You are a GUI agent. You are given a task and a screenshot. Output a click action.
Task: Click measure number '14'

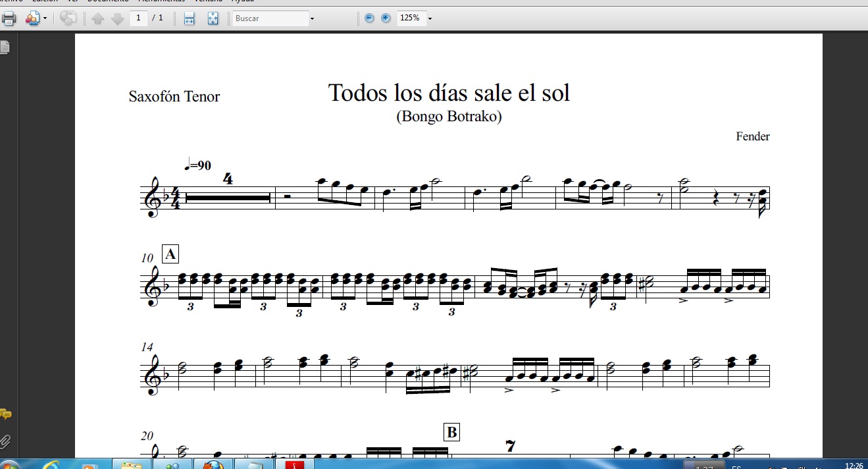point(147,346)
